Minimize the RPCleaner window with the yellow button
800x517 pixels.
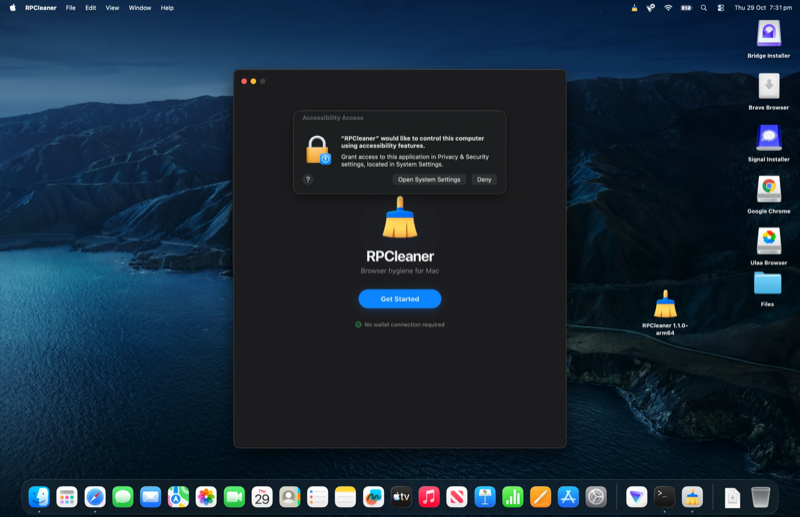point(253,81)
